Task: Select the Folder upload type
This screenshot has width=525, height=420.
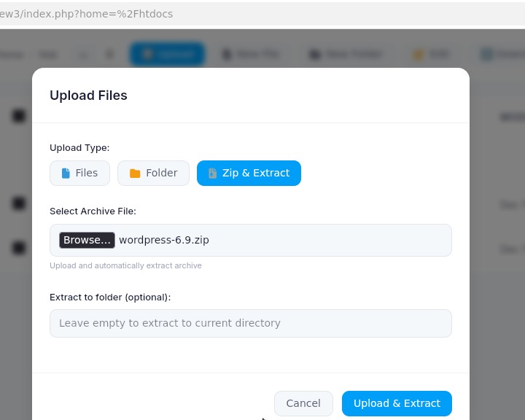Action: coord(153,174)
